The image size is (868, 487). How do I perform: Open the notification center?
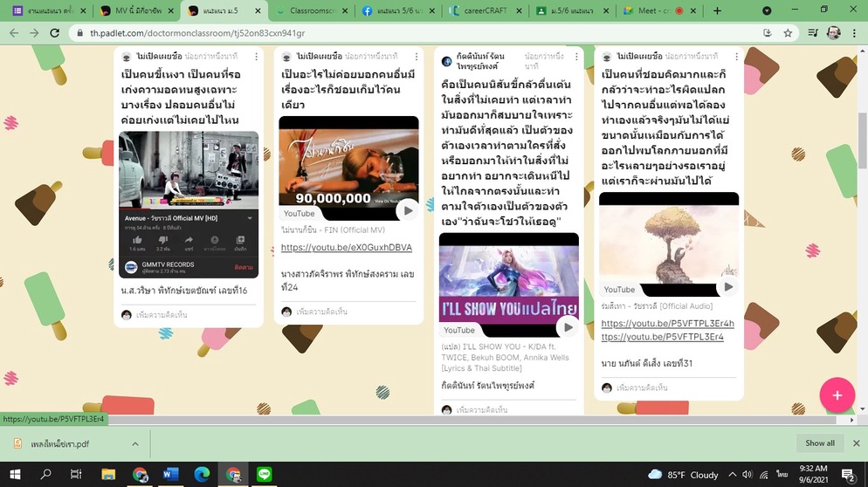(x=848, y=475)
